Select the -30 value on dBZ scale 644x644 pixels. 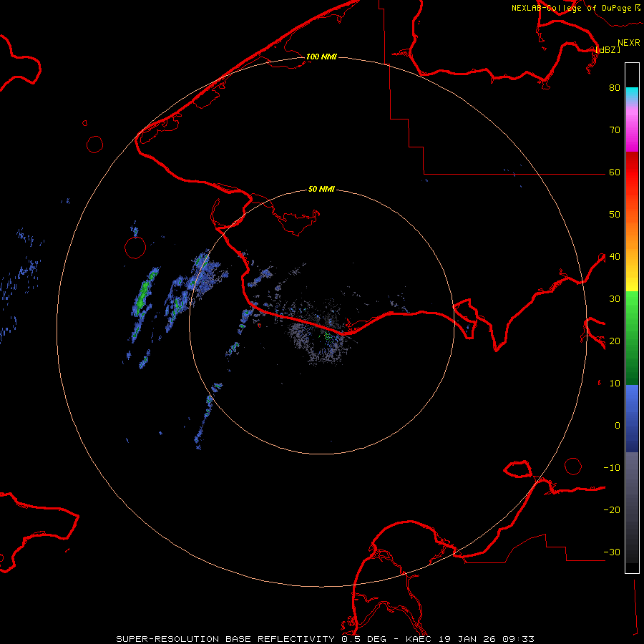(x=612, y=552)
